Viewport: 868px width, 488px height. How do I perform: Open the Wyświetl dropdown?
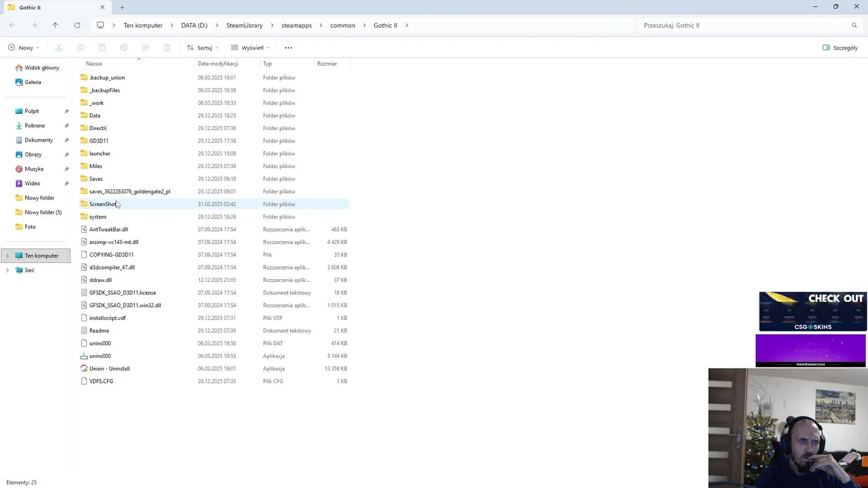250,47
